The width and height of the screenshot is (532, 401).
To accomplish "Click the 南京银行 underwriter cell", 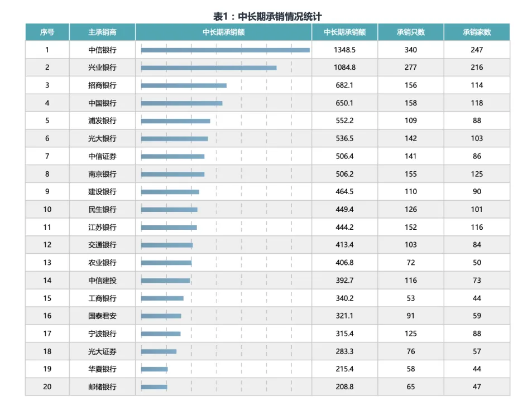I will pos(102,174).
